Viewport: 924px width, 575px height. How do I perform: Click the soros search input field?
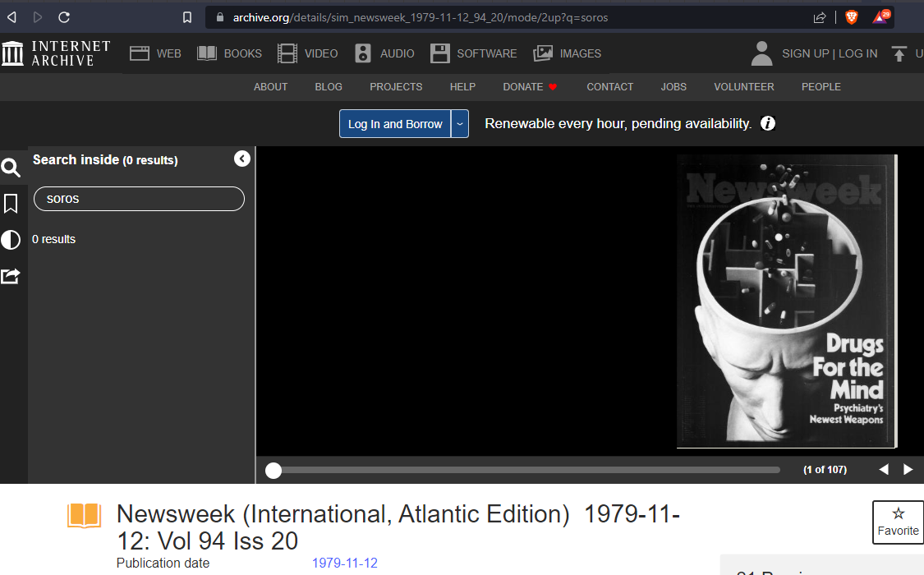(139, 199)
